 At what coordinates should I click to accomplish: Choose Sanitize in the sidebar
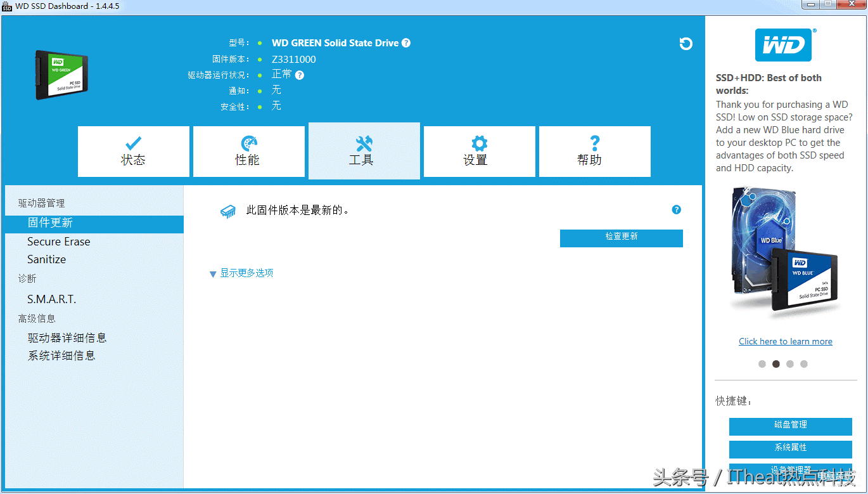[46, 259]
